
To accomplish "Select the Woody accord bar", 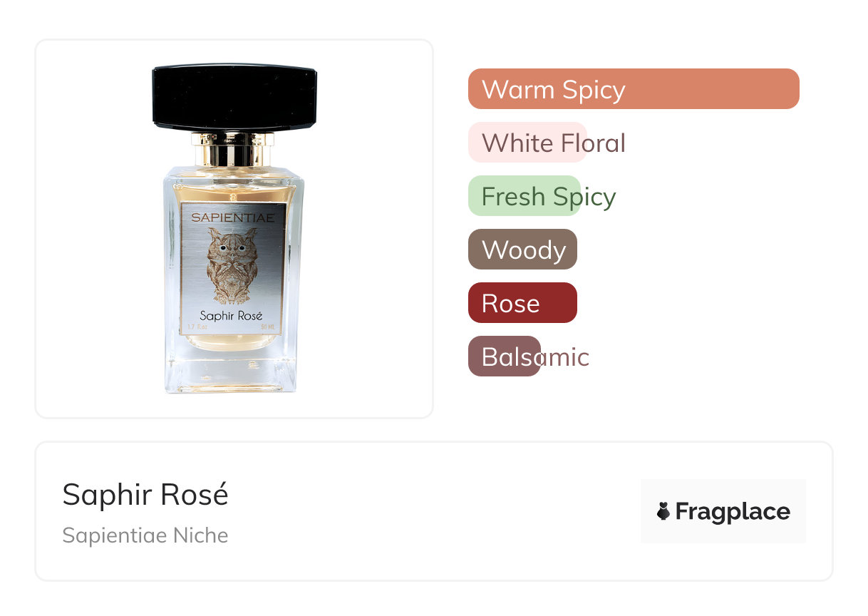I will (x=522, y=250).
